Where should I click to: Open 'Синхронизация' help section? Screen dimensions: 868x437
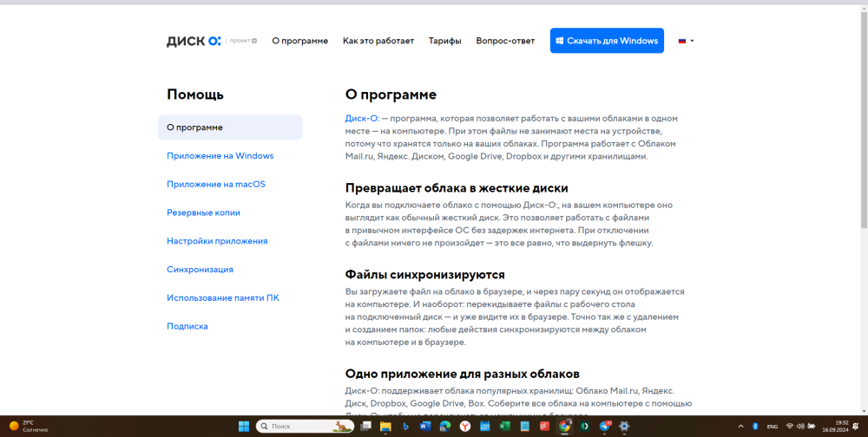coord(200,270)
